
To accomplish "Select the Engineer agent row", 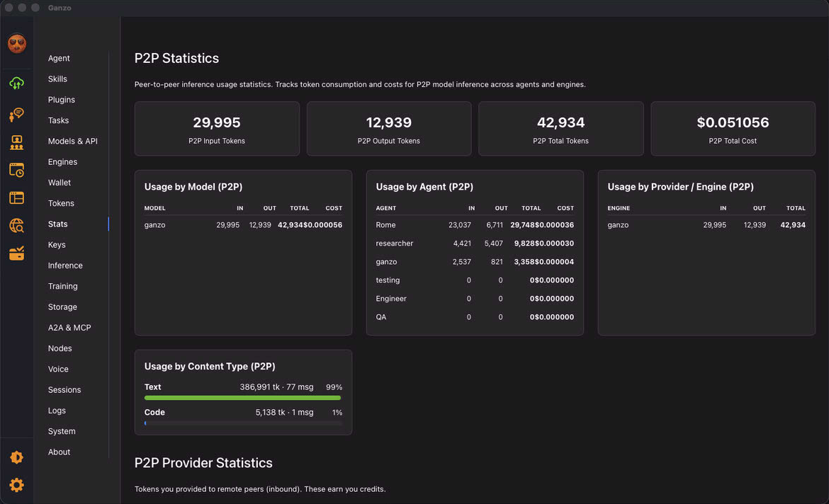I will coord(475,299).
